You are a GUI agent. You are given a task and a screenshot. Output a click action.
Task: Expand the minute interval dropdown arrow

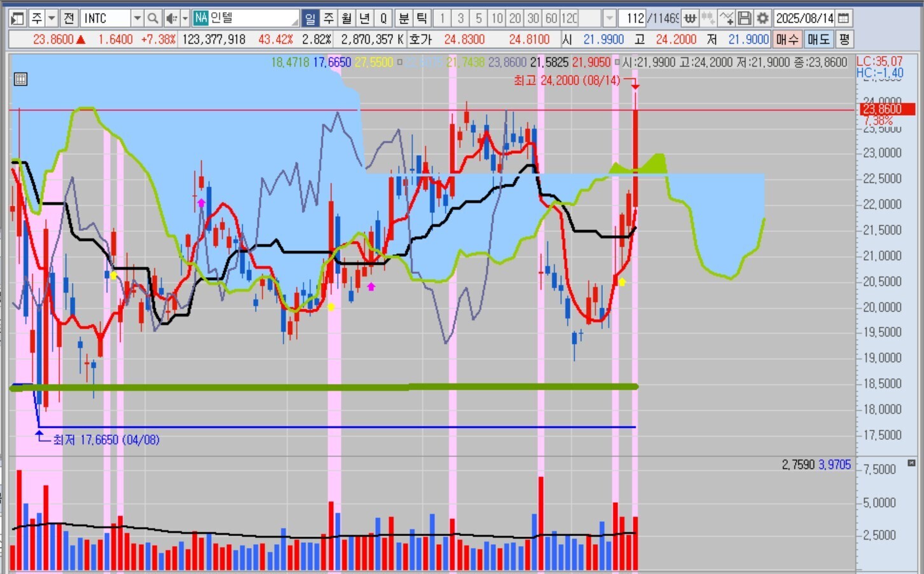pos(609,18)
